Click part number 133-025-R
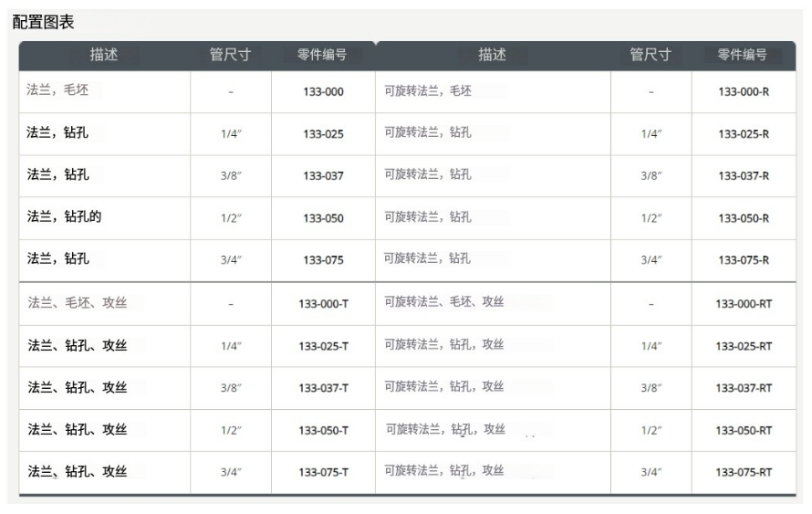 point(743,134)
